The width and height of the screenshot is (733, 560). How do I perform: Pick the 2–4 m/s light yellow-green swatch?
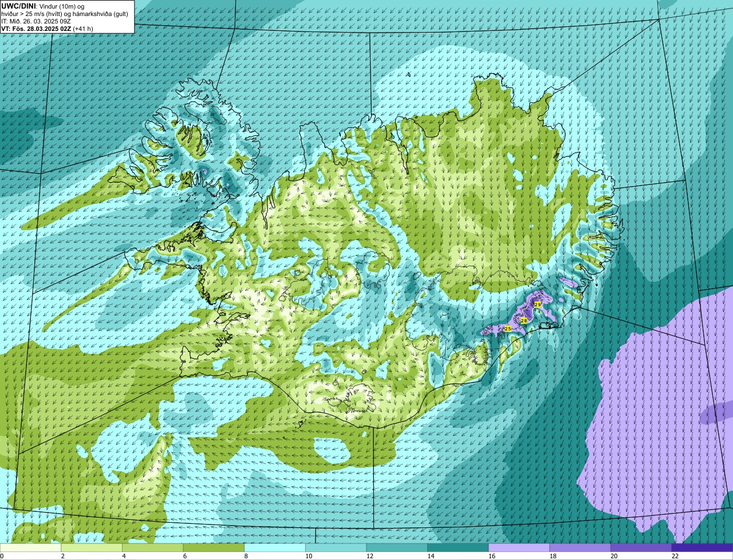coord(92,547)
